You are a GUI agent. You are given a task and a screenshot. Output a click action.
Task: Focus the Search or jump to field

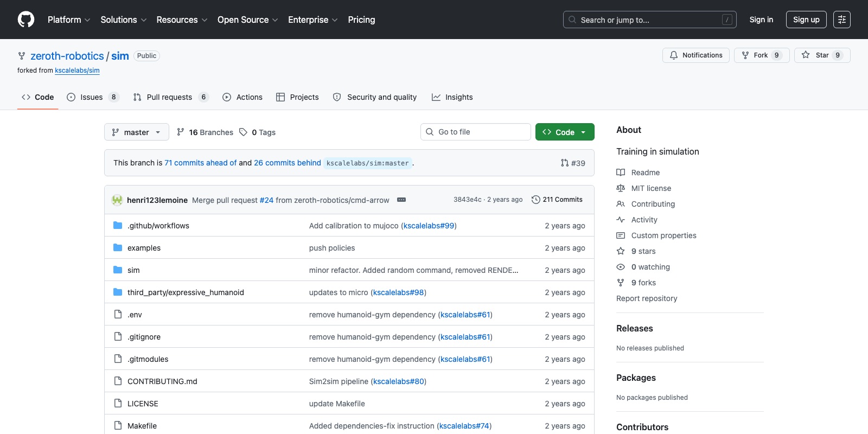pos(650,20)
